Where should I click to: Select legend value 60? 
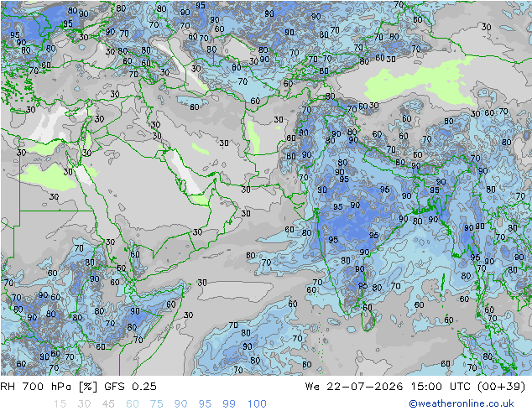point(133,403)
